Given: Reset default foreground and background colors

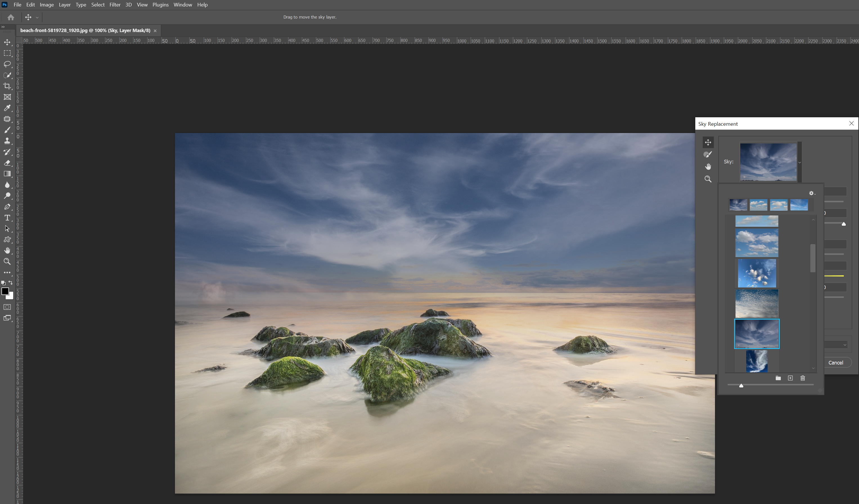Looking at the screenshot, I should [3, 283].
